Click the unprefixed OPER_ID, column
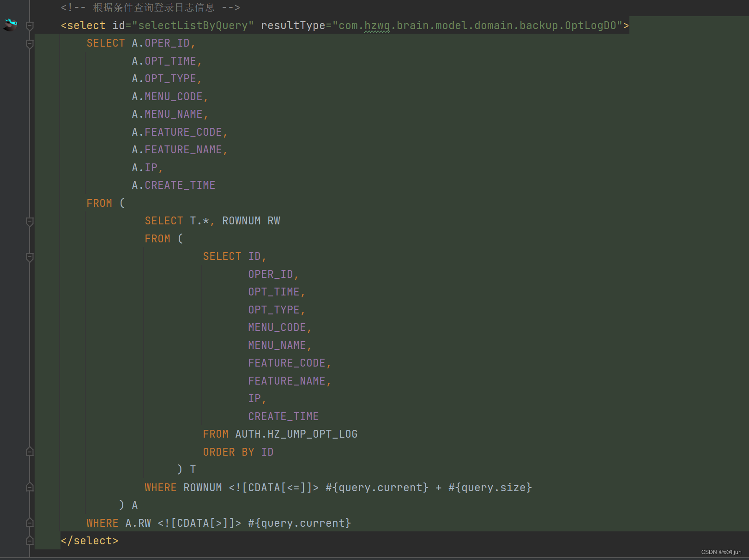 pos(273,274)
